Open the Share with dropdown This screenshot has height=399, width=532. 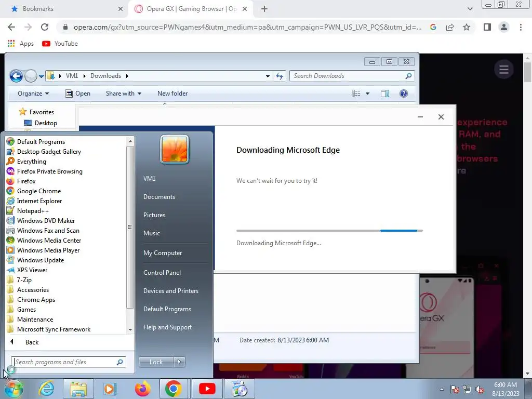pyautogui.click(x=124, y=94)
